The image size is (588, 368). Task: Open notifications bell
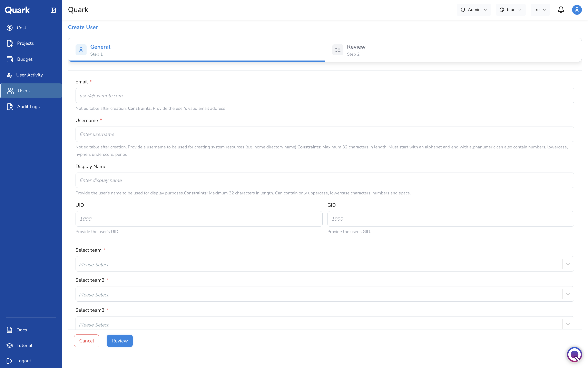click(561, 10)
